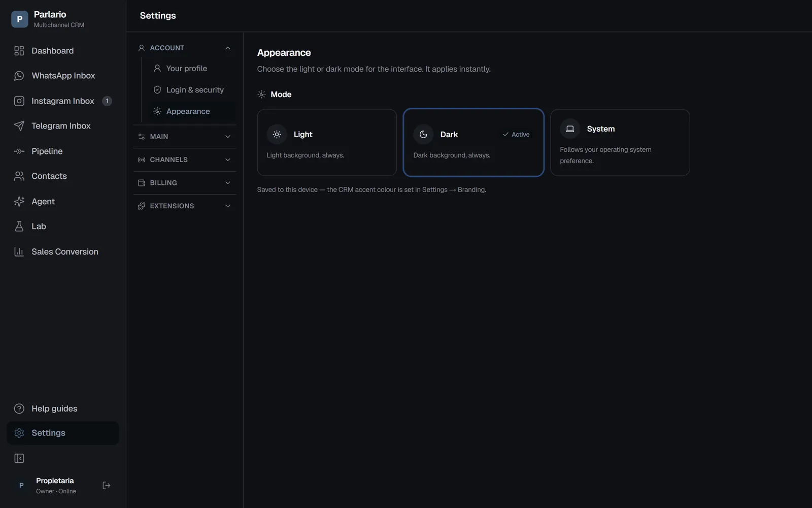The width and height of the screenshot is (812, 508).
Task: Open the Agent page
Action: (63, 202)
